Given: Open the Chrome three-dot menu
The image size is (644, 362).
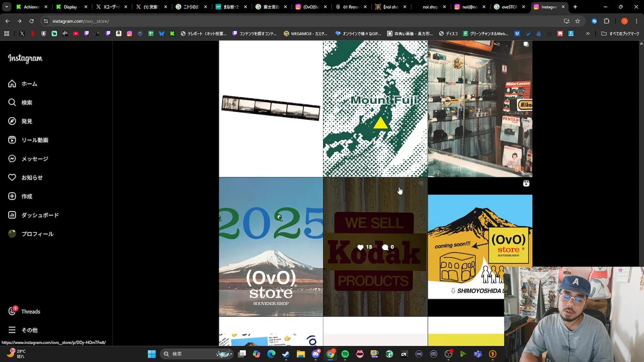Looking at the screenshot, I should 636,21.
